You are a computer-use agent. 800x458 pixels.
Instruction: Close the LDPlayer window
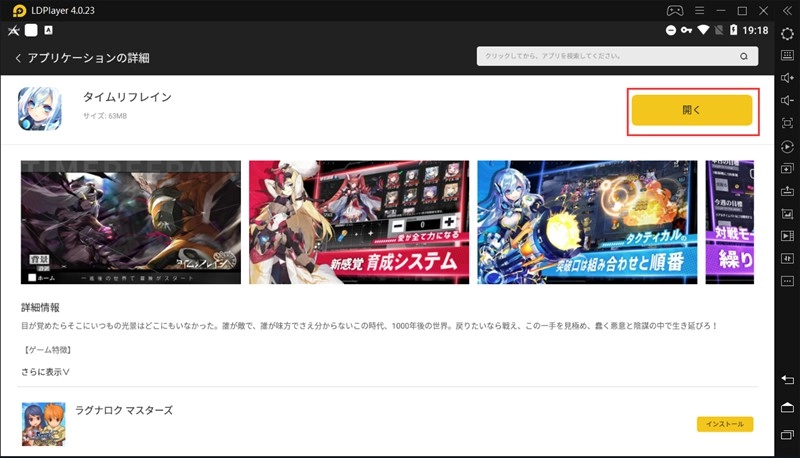(x=764, y=11)
